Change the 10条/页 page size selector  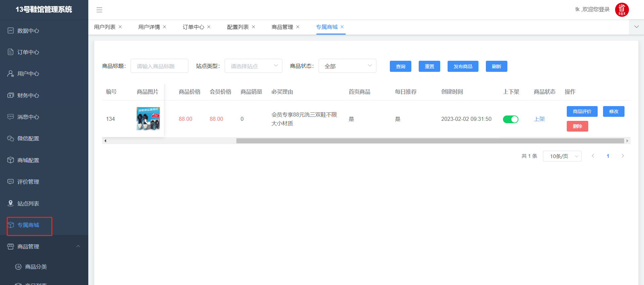562,156
